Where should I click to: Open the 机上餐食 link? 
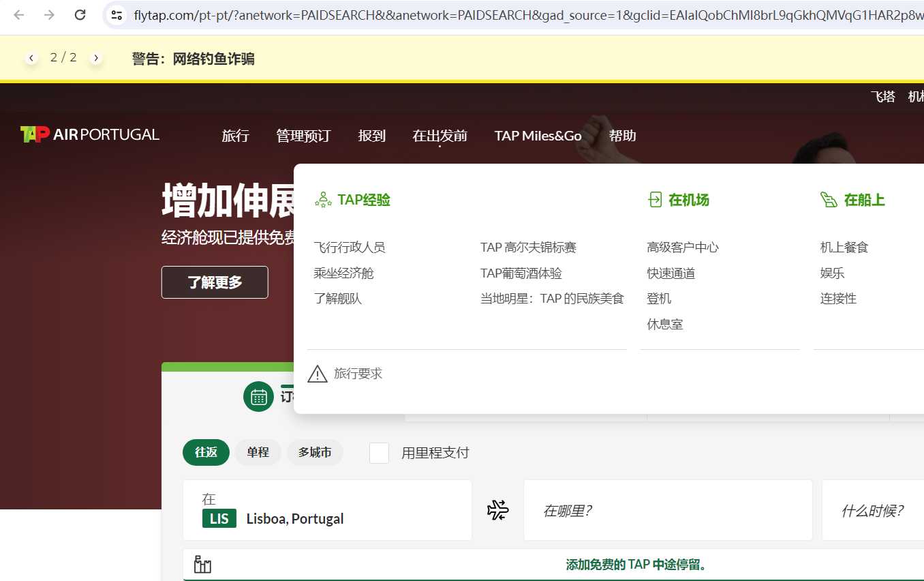coord(844,248)
